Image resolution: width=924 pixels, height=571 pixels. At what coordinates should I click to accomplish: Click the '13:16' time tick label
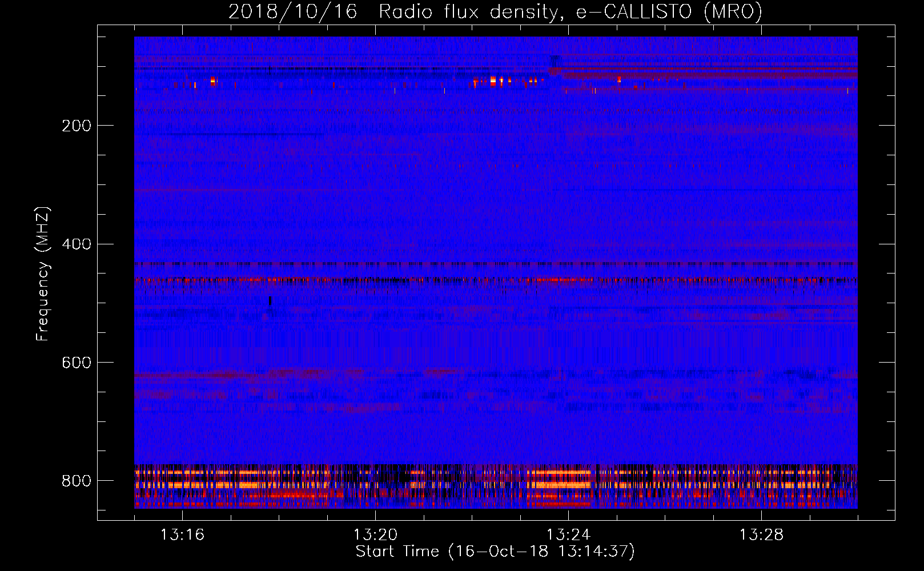tap(182, 535)
